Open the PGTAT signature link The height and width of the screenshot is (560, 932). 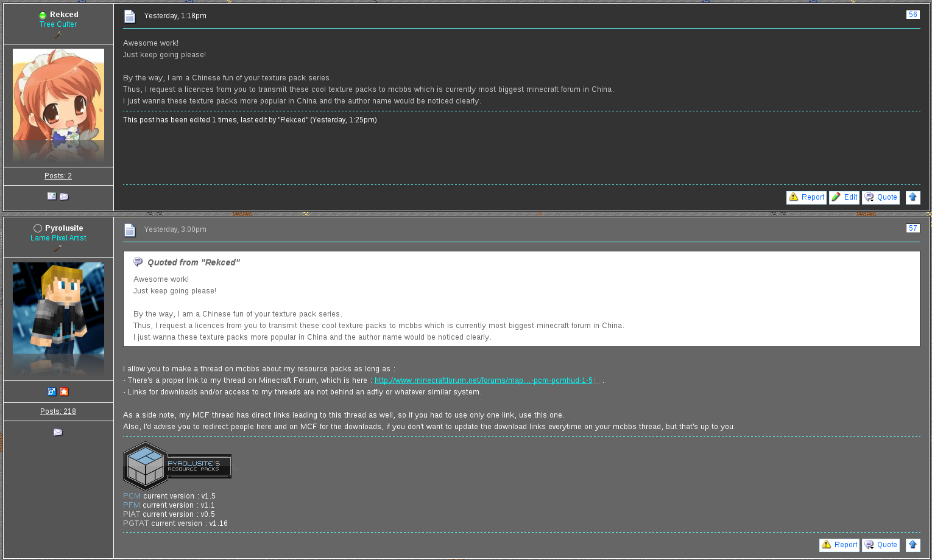pos(136,523)
